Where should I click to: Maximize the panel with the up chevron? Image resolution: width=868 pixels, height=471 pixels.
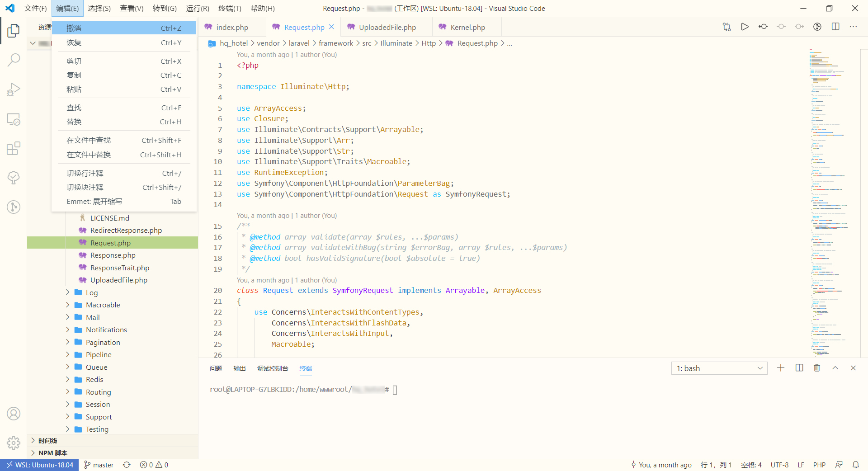click(x=835, y=368)
